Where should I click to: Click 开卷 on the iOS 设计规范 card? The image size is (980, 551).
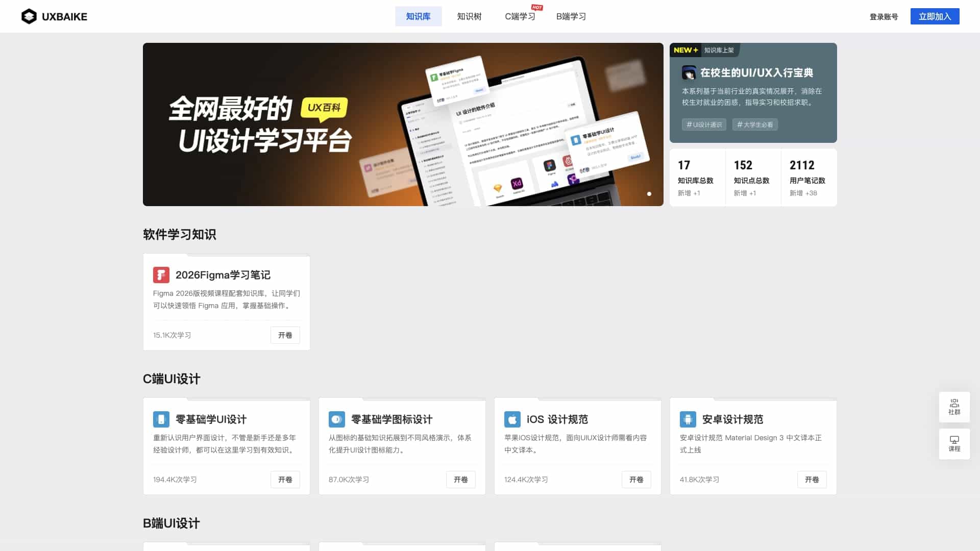(x=636, y=480)
